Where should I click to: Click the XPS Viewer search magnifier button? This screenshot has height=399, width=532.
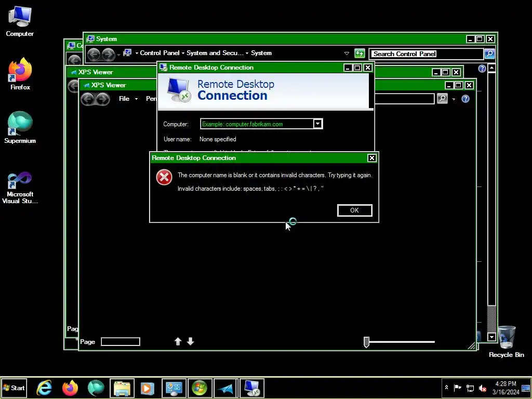pyautogui.click(x=442, y=99)
